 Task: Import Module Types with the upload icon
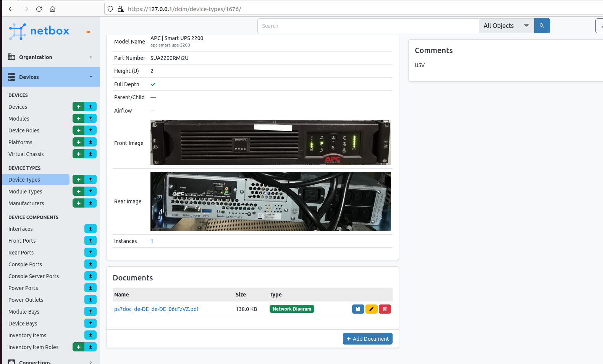point(91,192)
